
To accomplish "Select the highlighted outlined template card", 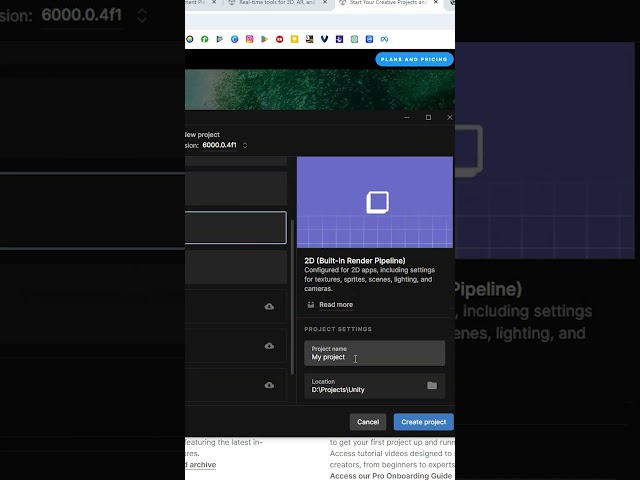I will click(x=236, y=227).
